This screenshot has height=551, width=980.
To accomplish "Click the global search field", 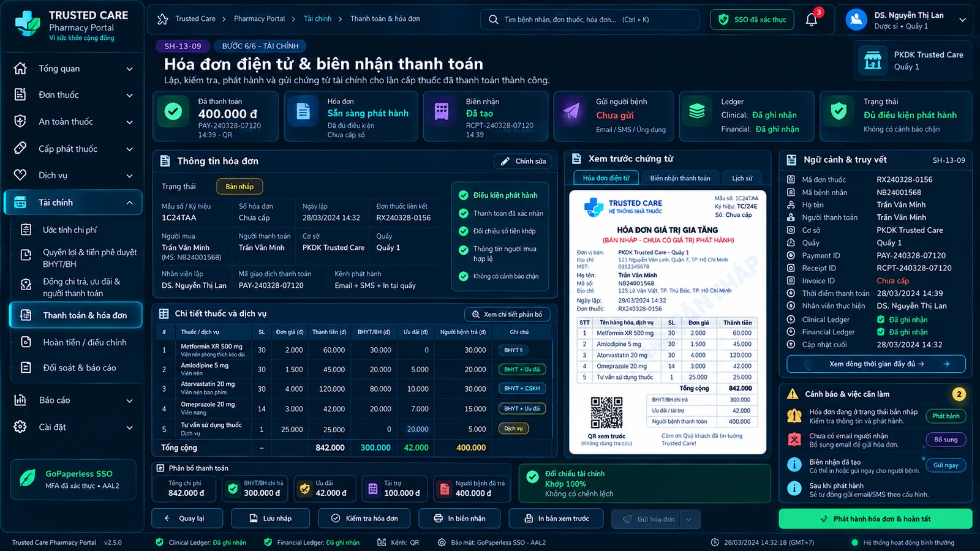I will (x=590, y=20).
